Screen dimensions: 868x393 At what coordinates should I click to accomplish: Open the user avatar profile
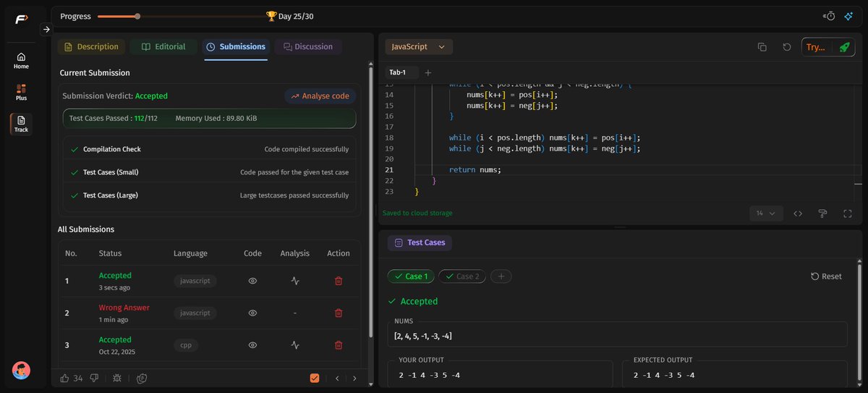21,370
